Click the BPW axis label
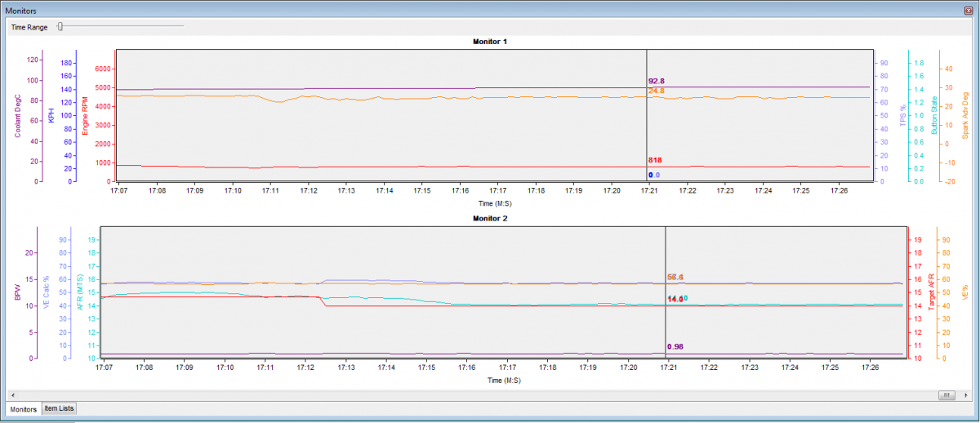 tap(19, 292)
